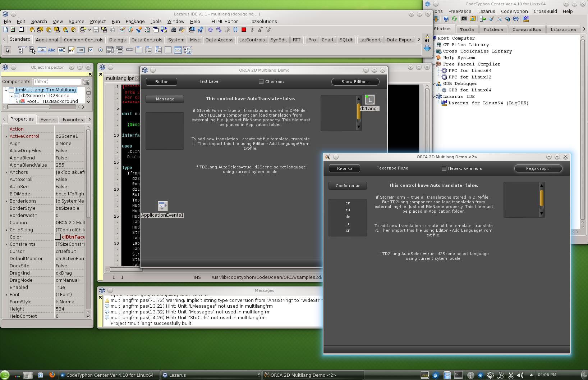Click the Lazarus taskbar entry
Image resolution: width=588 pixels, height=380 pixels.
tap(211, 375)
